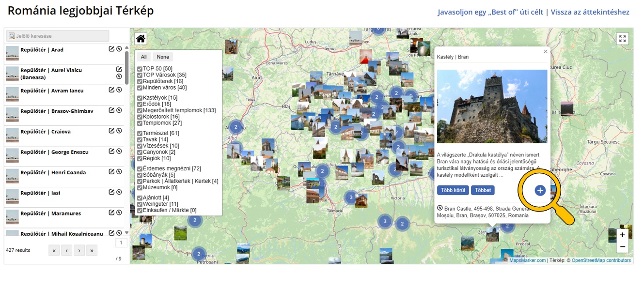Click the home icon on the map
The width and height of the screenshot is (644, 289).
[x=141, y=39]
